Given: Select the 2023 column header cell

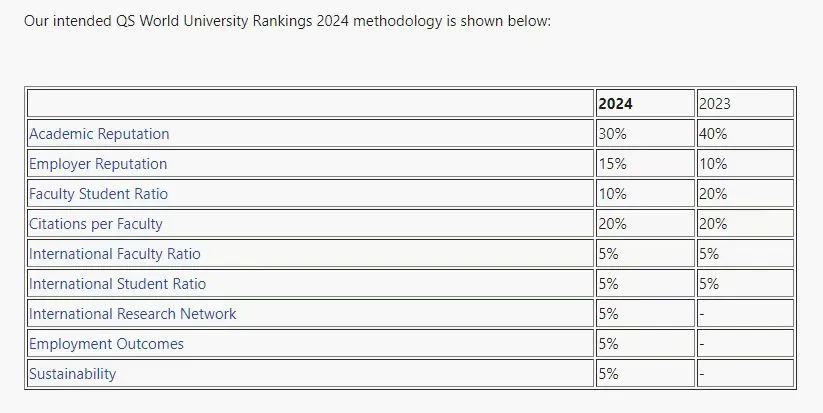Looking at the screenshot, I should coord(745,103).
